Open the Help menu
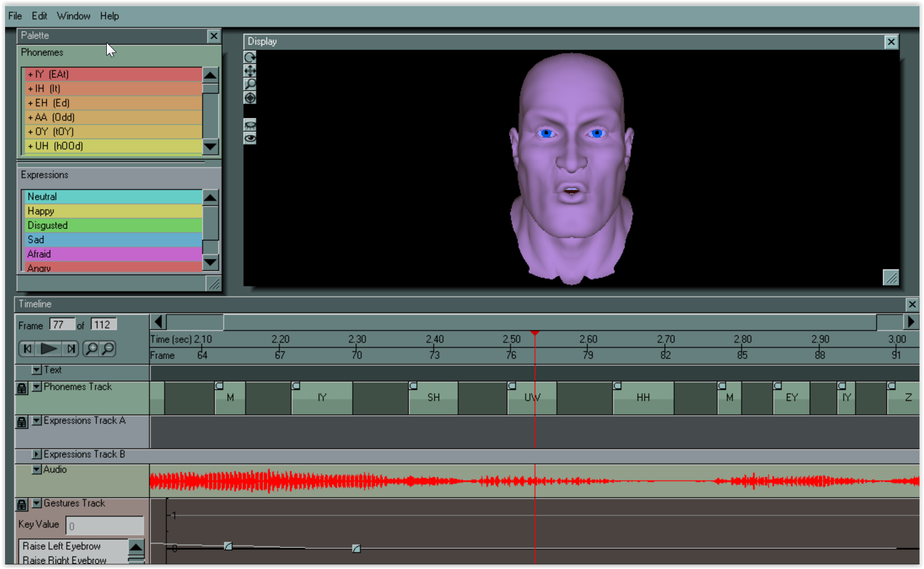This screenshot has width=924, height=569. point(110,16)
